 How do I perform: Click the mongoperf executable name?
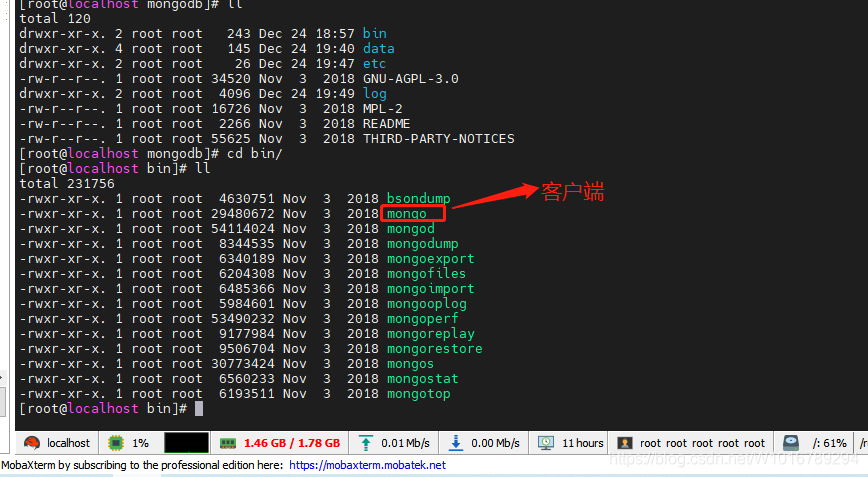click(x=422, y=319)
